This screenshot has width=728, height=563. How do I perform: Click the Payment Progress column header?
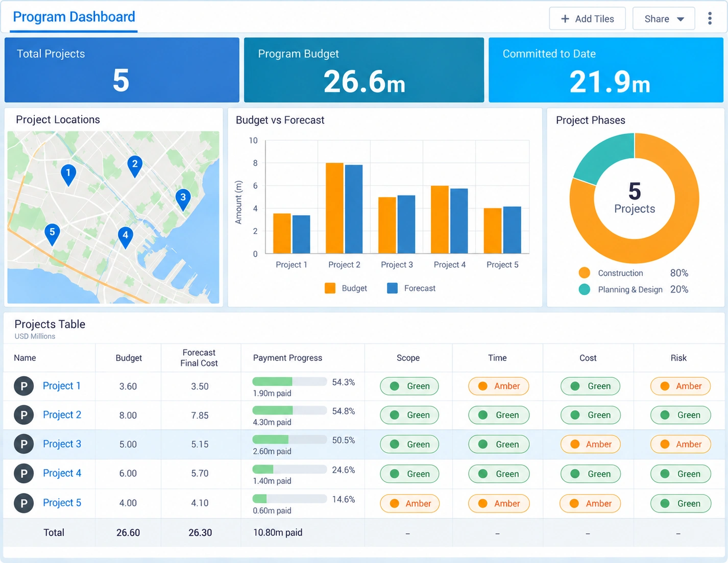[x=287, y=358]
